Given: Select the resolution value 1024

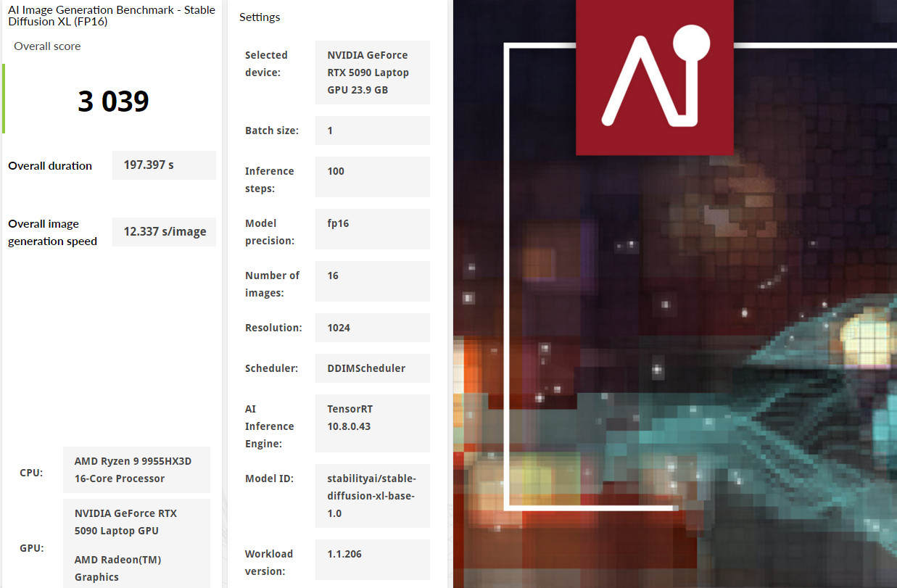Looking at the screenshot, I should [339, 328].
